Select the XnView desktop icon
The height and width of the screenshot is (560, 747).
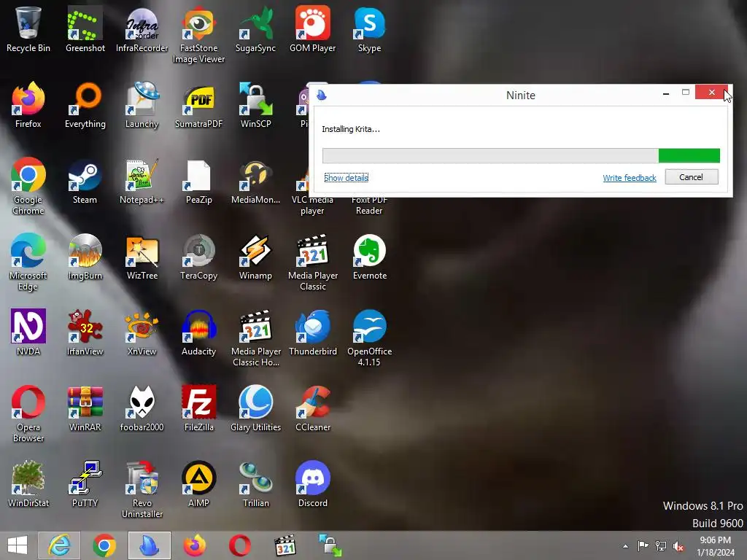[x=142, y=332]
